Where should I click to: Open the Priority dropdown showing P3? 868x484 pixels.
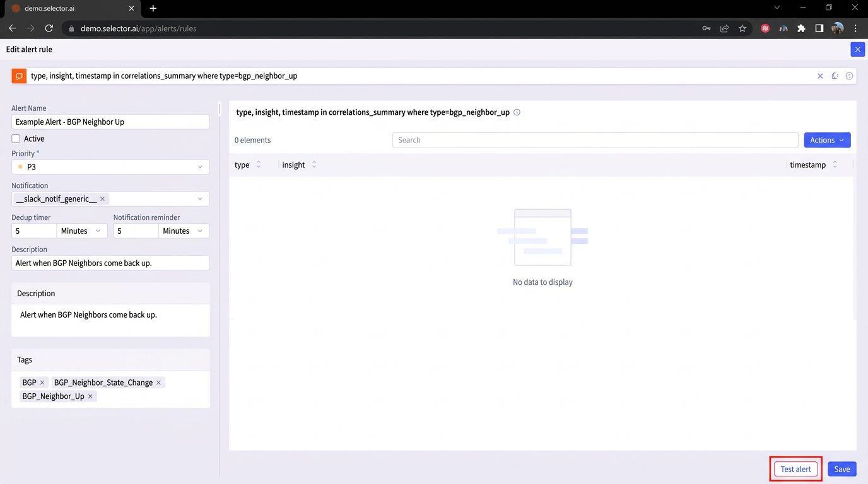click(x=110, y=167)
